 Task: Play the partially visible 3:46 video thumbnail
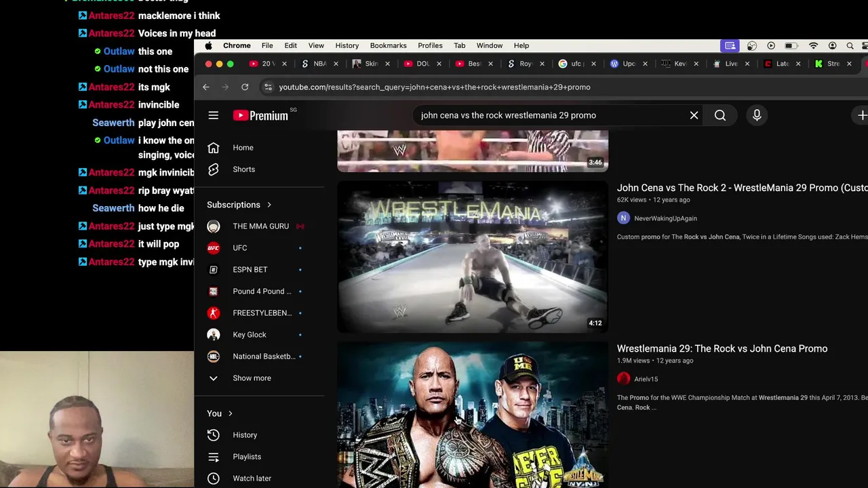[x=473, y=150]
